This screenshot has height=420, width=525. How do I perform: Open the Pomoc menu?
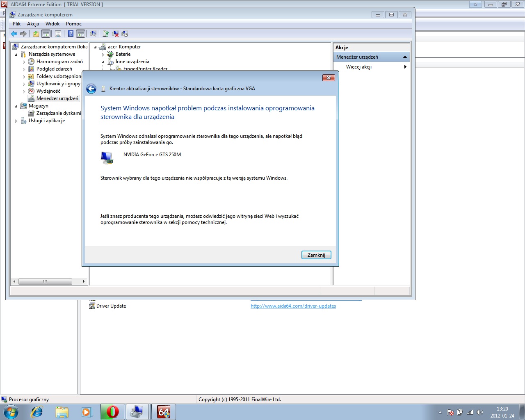click(74, 24)
